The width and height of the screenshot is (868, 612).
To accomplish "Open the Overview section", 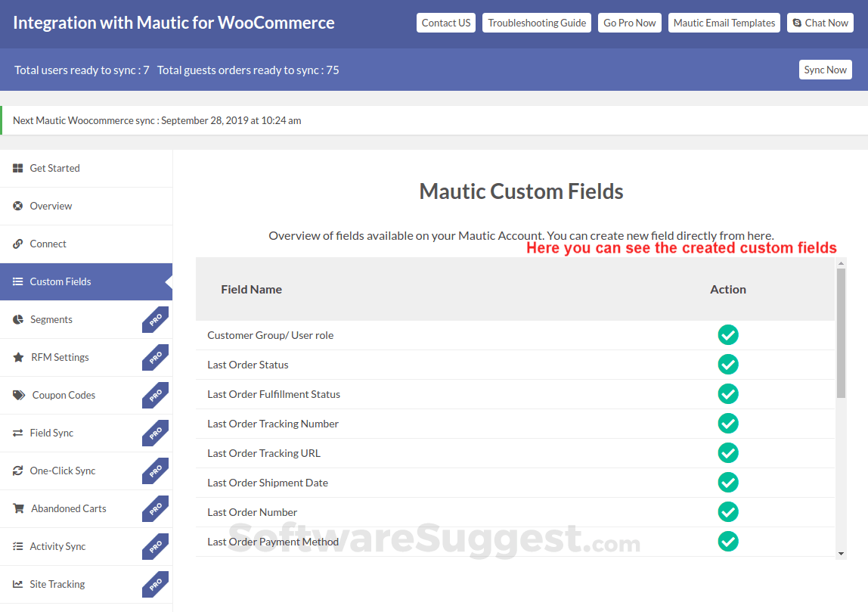I will (x=85, y=206).
